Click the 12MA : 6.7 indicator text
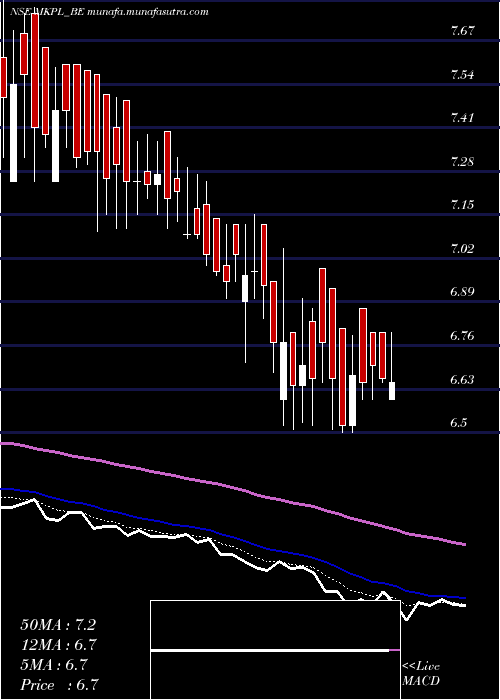This screenshot has height=700, width=500. click(x=59, y=645)
